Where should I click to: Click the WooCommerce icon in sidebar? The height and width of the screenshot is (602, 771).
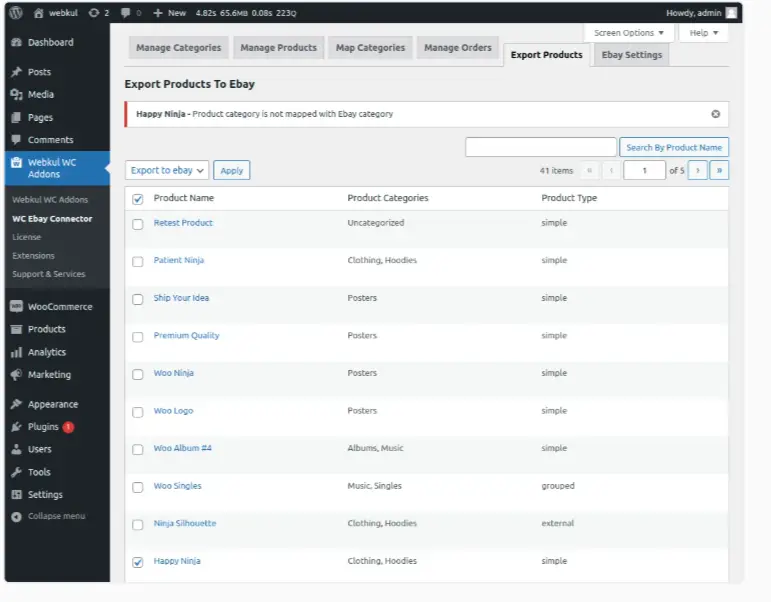(x=16, y=307)
